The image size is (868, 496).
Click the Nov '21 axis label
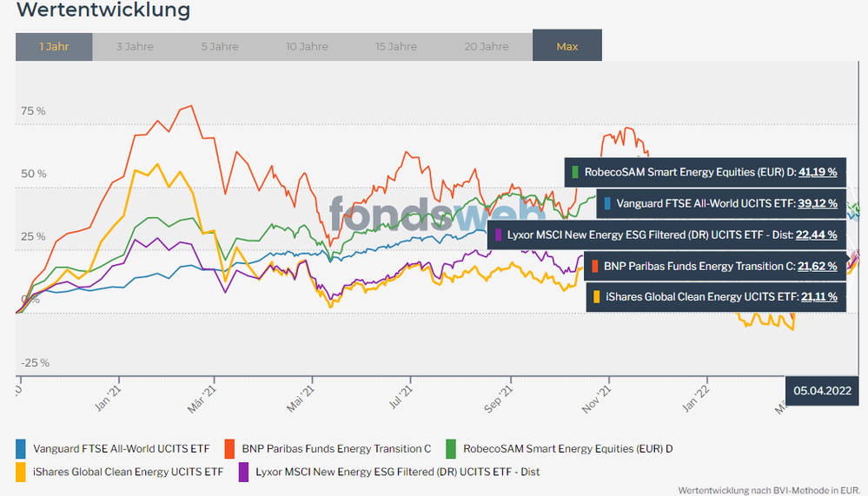click(597, 400)
